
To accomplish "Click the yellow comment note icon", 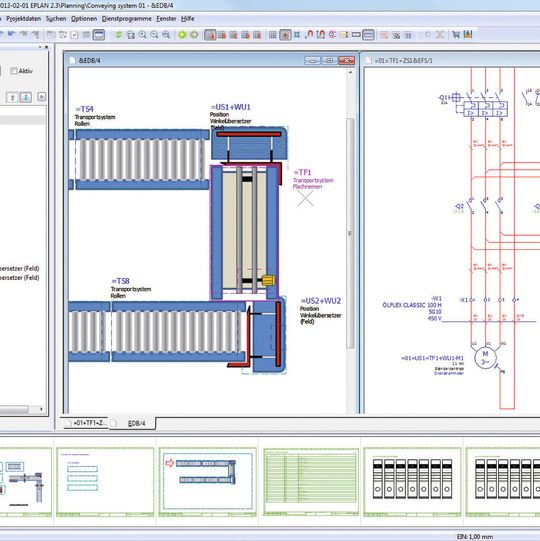I will pyautogui.click(x=344, y=35).
